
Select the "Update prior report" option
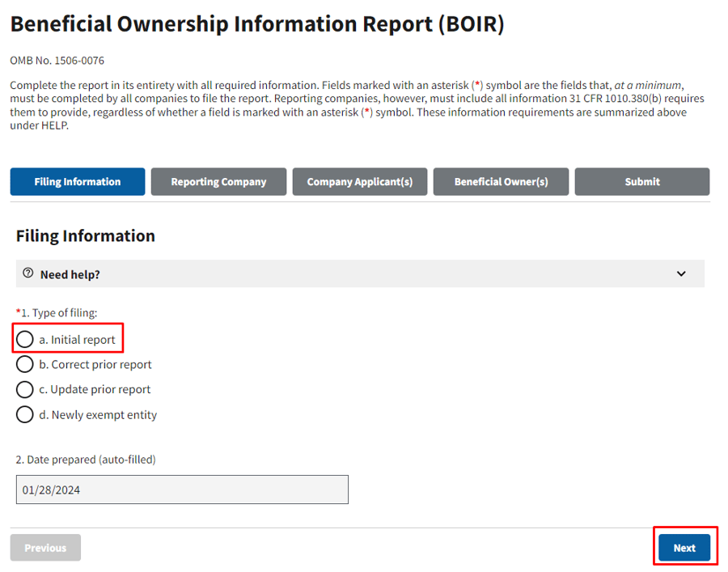pyautogui.click(x=24, y=389)
